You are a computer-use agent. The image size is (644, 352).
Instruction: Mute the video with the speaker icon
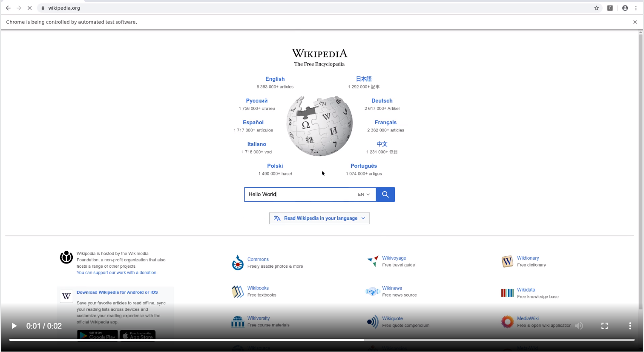[x=579, y=326]
